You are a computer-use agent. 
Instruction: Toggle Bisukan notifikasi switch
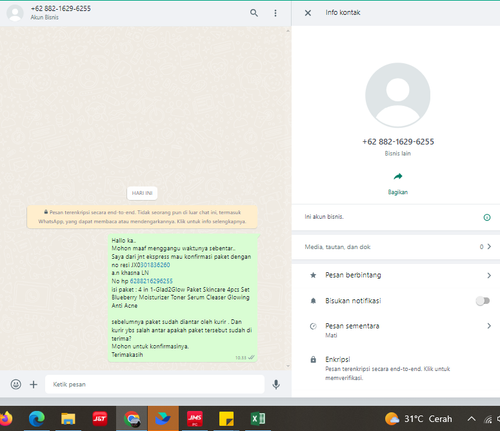point(483,301)
